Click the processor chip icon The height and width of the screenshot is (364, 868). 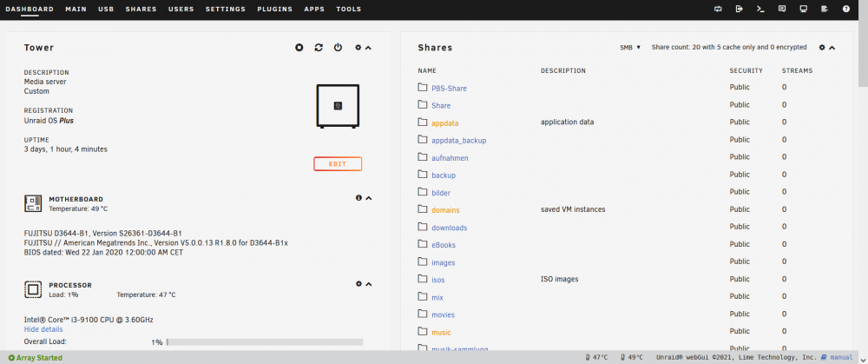pos(33,289)
